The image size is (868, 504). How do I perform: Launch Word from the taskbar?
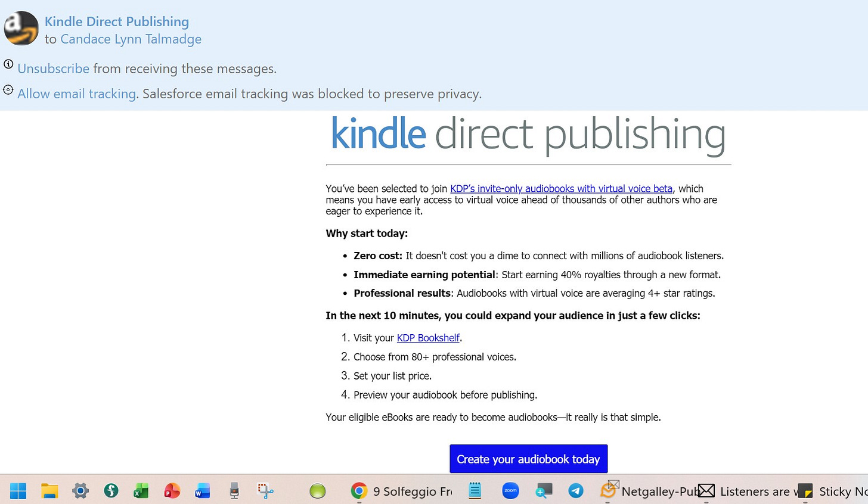(x=203, y=491)
